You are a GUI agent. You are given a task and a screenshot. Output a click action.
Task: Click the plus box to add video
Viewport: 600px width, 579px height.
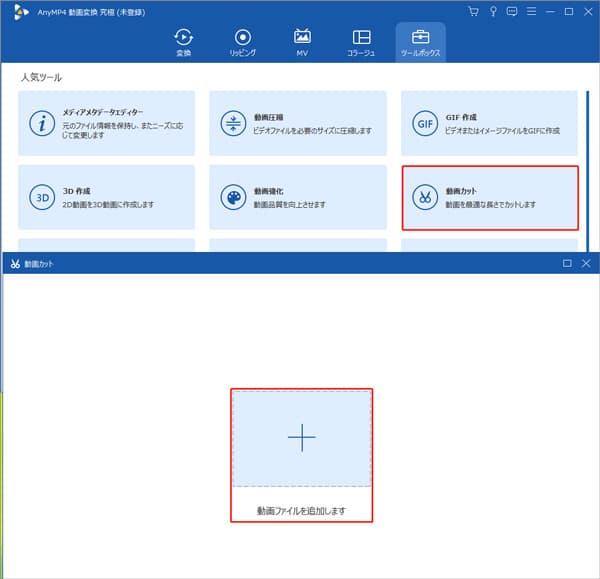point(301,438)
